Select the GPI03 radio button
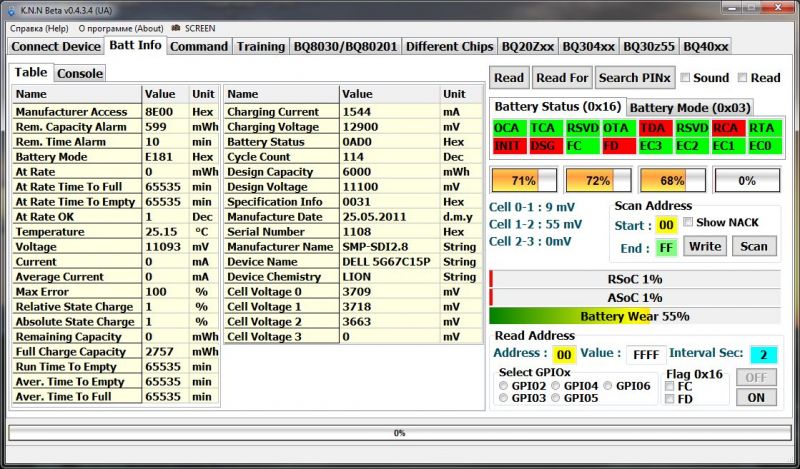The image size is (800, 469). click(x=504, y=398)
